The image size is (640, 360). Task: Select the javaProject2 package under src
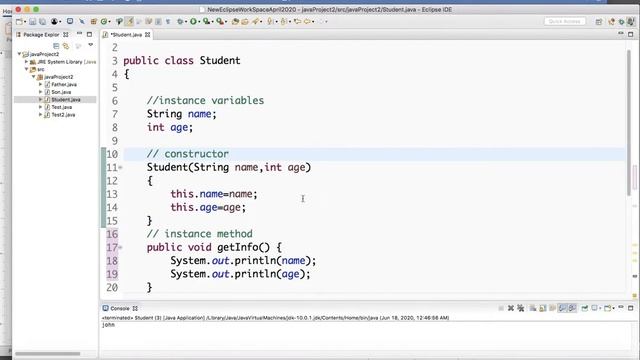[58, 77]
